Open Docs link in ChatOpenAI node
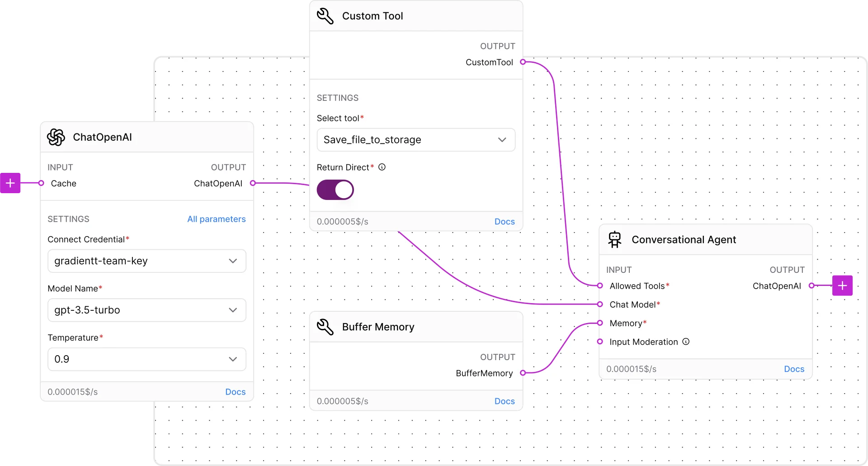The height and width of the screenshot is (466, 868). point(235,392)
